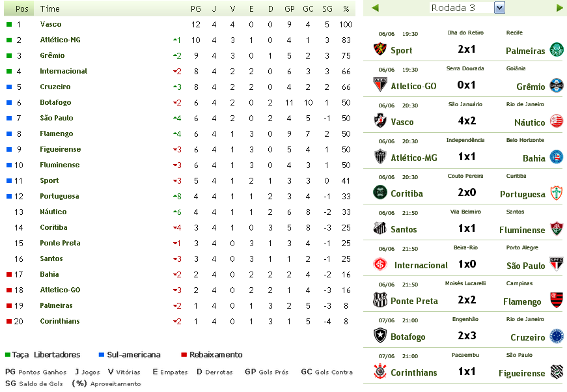Click the Botafogo star crest icon
This screenshot has width=567, height=392.
(x=380, y=336)
